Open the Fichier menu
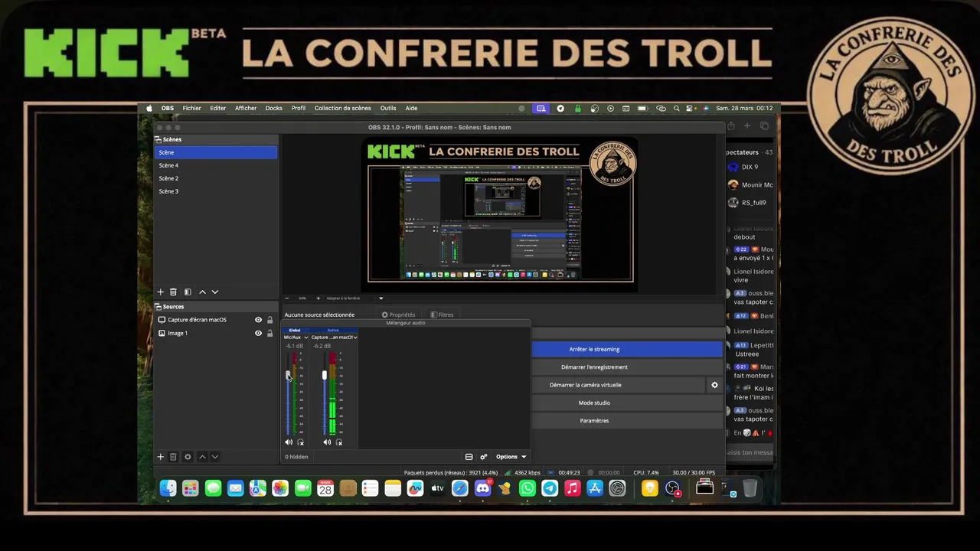This screenshot has width=980, height=551. click(x=191, y=109)
